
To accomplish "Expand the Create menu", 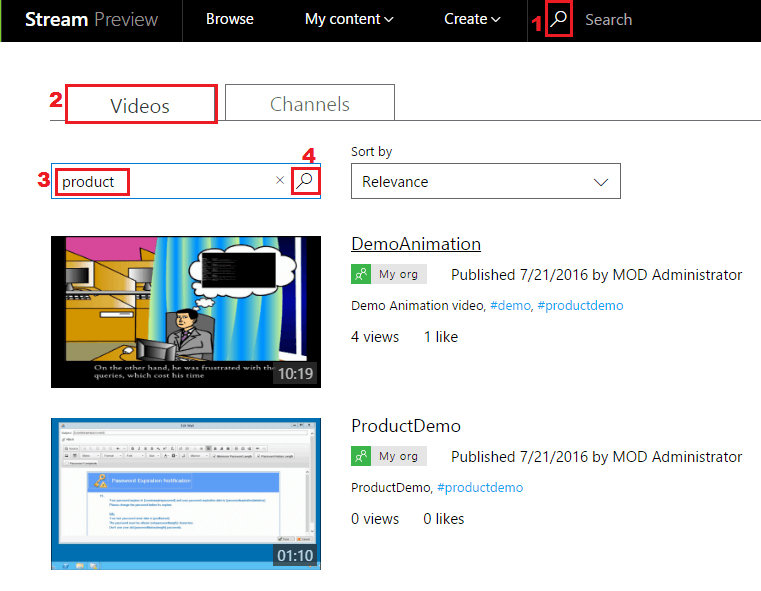I will (x=472, y=19).
